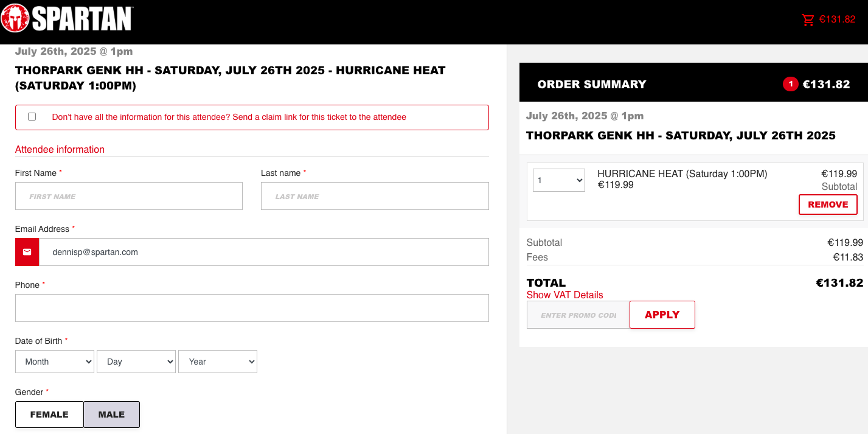Viewport: 868px width, 434px height.
Task: Open the Day dropdown
Action: pyautogui.click(x=136, y=362)
